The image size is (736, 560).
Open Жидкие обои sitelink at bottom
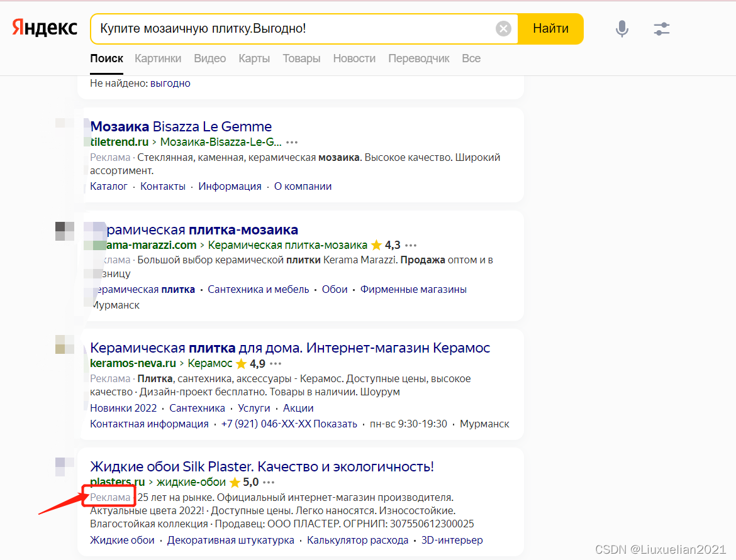point(122,541)
